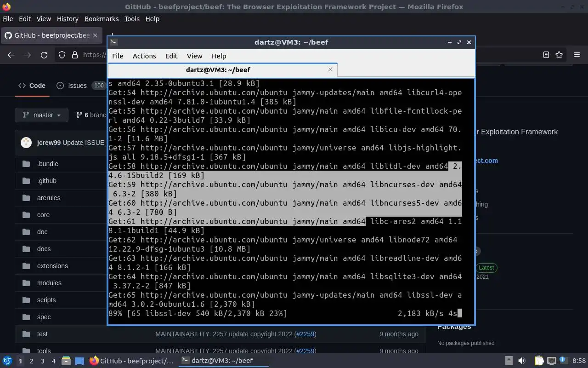Click the scripts folder icon

[x=26, y=300]
